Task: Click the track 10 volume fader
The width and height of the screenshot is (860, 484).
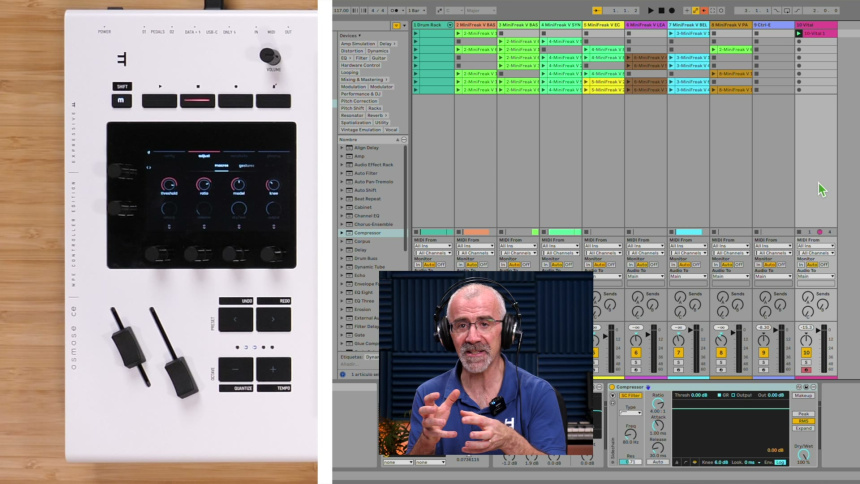Action: click(x=819, y=330)
